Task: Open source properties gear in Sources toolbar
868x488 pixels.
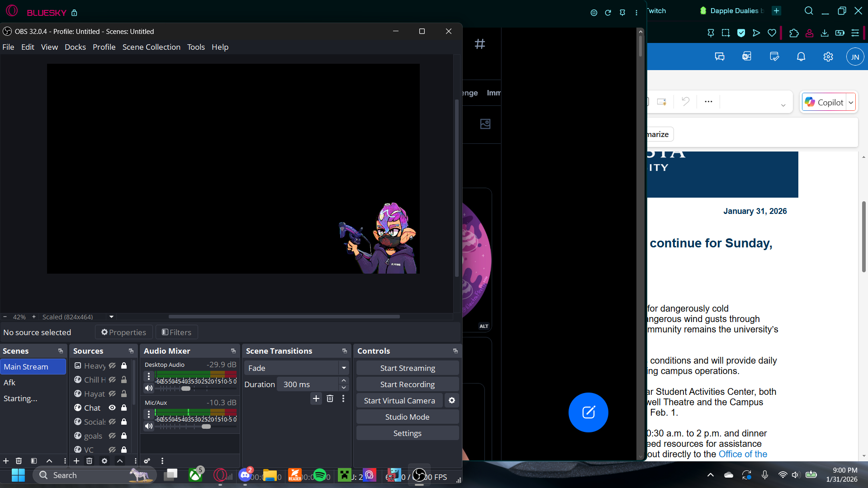Action: (x=104, y=461)
